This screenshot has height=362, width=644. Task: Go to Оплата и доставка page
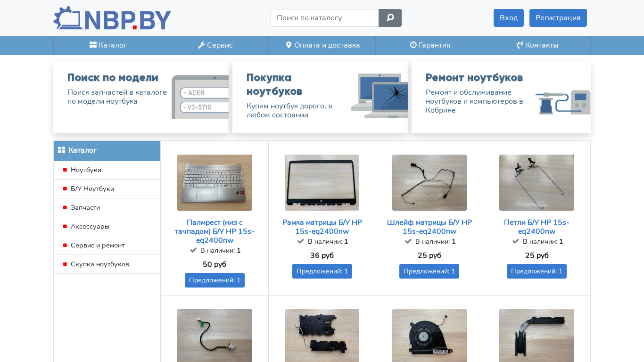pos(322,45)
